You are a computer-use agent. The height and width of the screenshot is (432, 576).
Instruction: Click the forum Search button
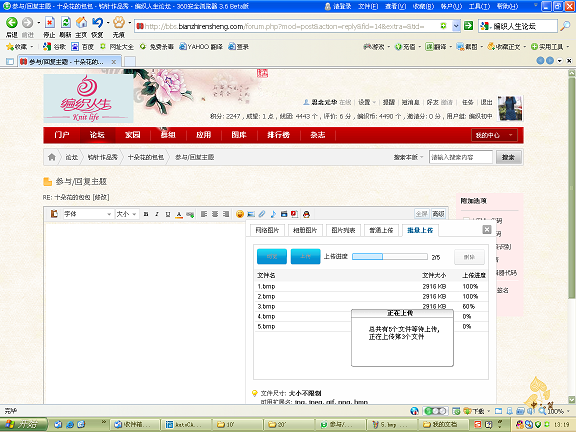[x=508, y=157]
